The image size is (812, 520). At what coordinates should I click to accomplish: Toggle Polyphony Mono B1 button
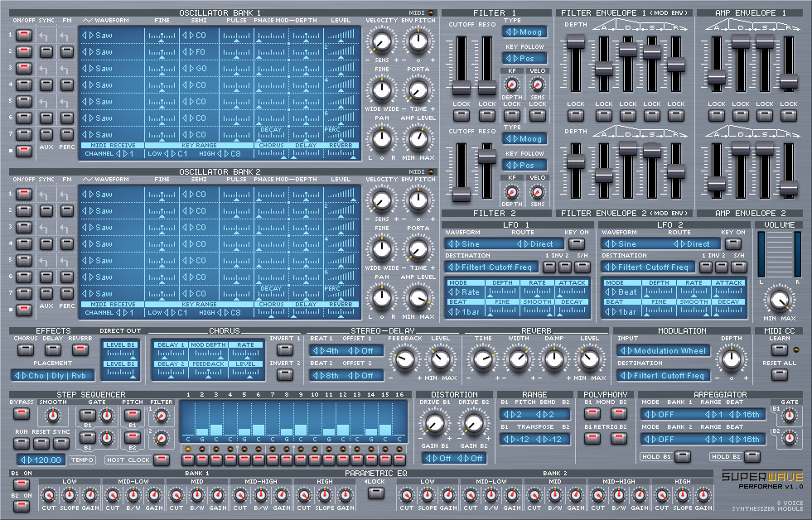[x=592, y=414]
